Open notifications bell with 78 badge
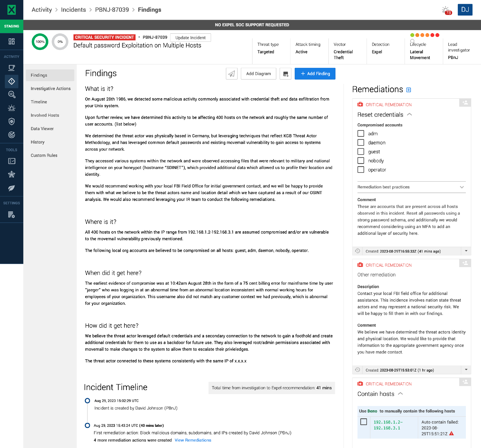This screenshot has width=481, height=448. click(446, 10)
